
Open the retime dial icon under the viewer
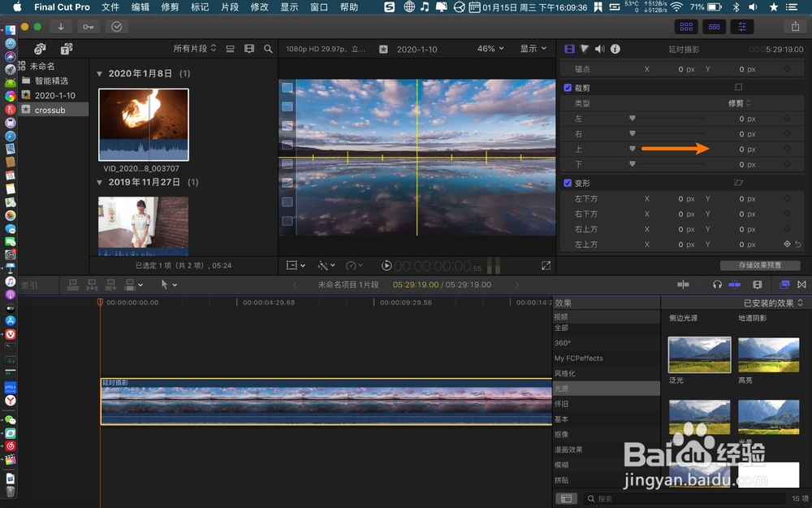coord(352,265)
